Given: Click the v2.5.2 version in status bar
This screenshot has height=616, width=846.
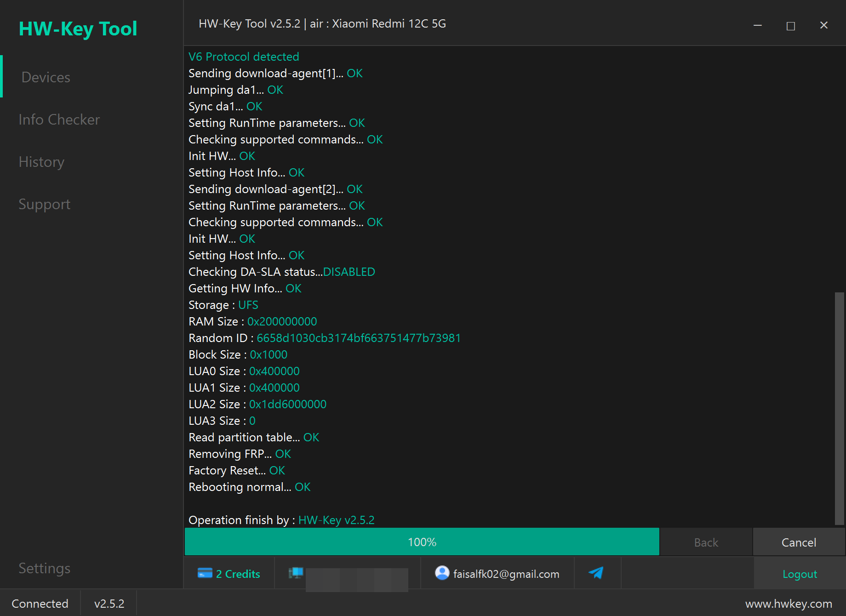Looking at the screenshot, I should (x=109, y=603).
